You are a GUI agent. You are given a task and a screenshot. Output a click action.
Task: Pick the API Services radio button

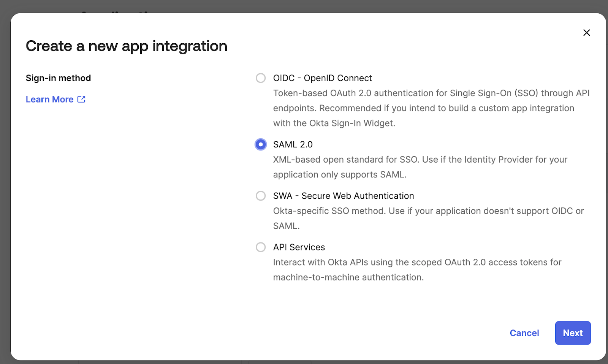click(261, 247)
